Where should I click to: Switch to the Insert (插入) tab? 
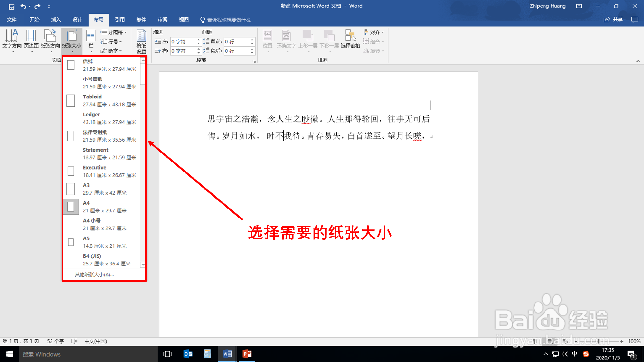56,20
